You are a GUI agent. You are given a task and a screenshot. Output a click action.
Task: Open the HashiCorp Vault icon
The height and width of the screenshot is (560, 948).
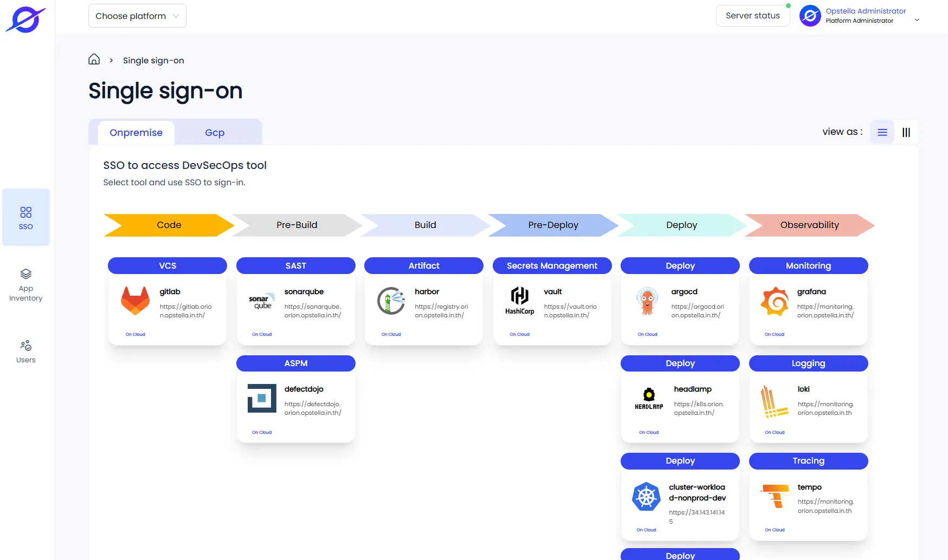(519, 301)
